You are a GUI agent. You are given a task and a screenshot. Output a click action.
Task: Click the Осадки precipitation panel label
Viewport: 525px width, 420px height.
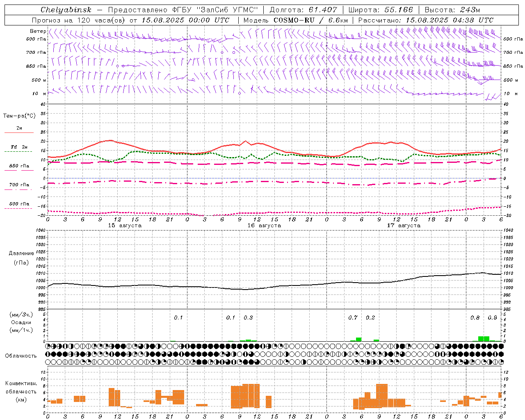[21, 322]
